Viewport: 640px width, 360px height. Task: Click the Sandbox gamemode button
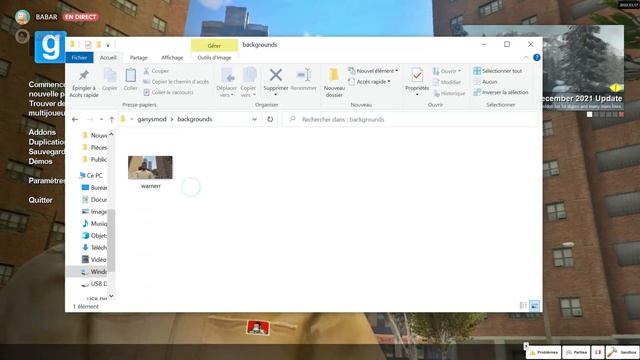click(622, 352)
